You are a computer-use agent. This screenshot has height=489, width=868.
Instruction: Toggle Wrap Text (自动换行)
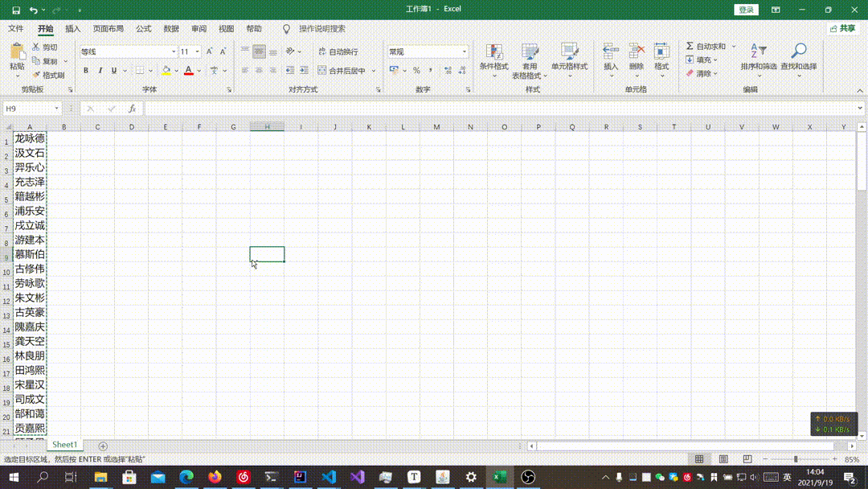(x=338, y=51)
